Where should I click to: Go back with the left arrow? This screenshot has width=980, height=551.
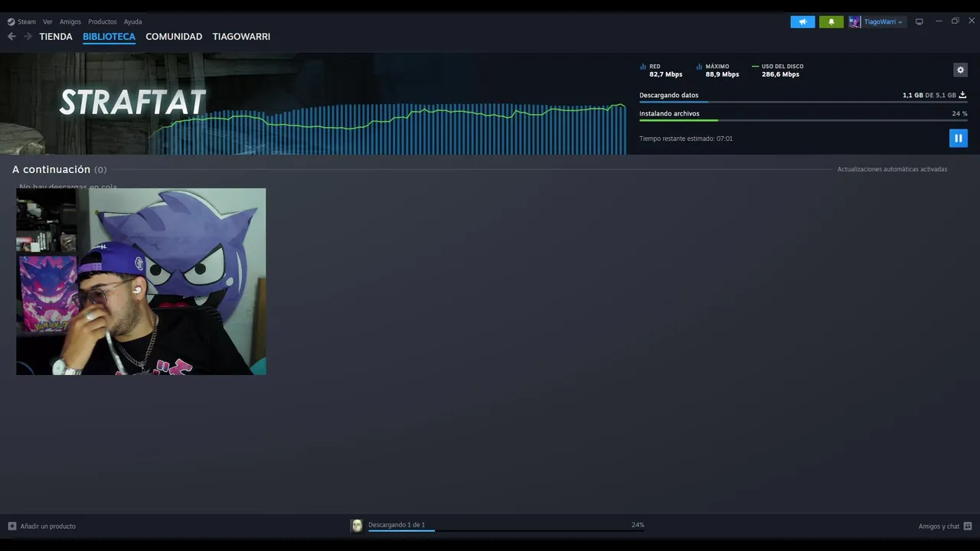11,36
